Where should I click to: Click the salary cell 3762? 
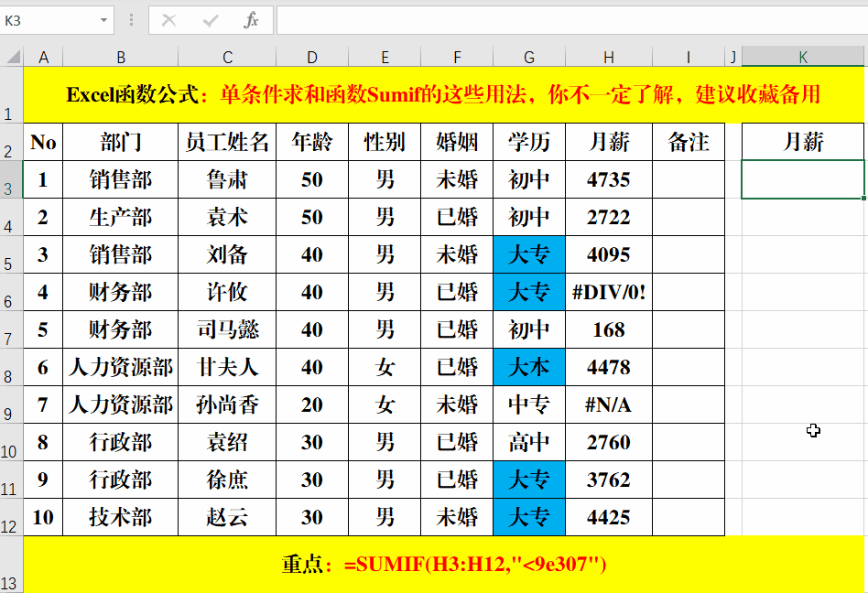pos(609,480)
